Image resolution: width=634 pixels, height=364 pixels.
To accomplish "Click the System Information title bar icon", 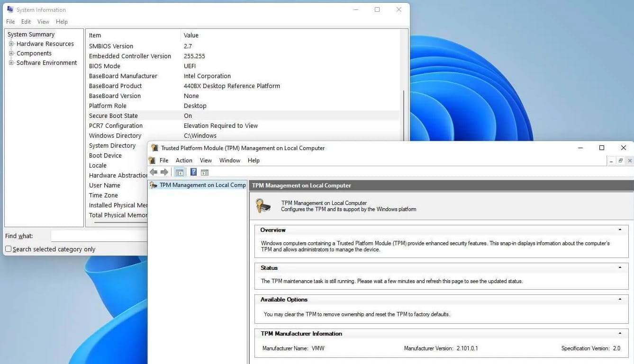I will click(x=10, y=9).
